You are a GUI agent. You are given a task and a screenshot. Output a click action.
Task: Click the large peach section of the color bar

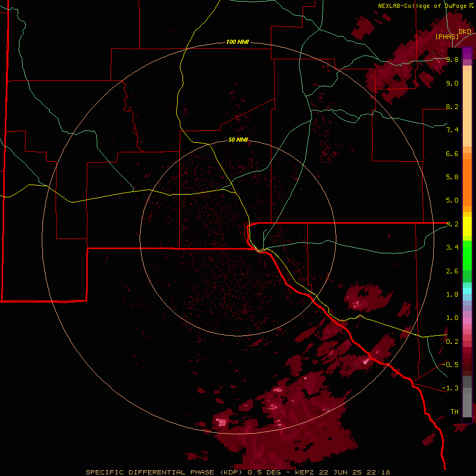(x=467, y=108)
